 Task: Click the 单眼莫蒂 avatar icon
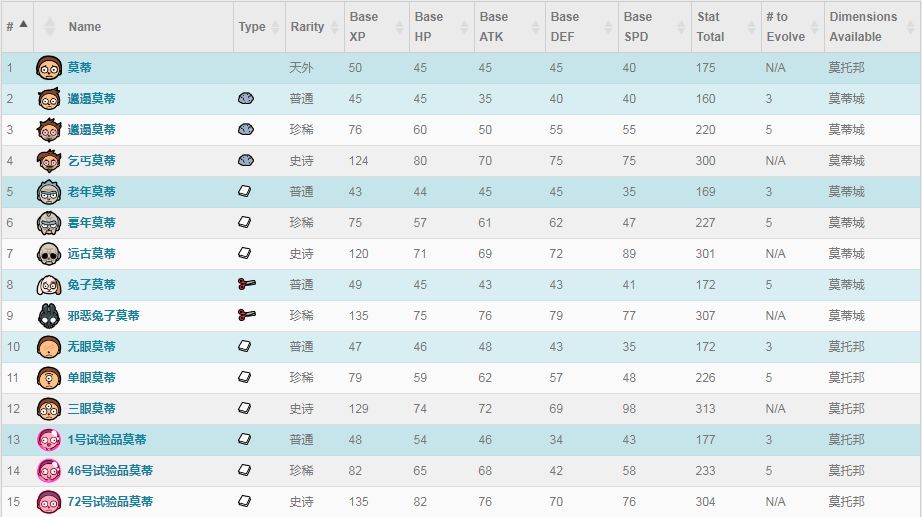49,378
